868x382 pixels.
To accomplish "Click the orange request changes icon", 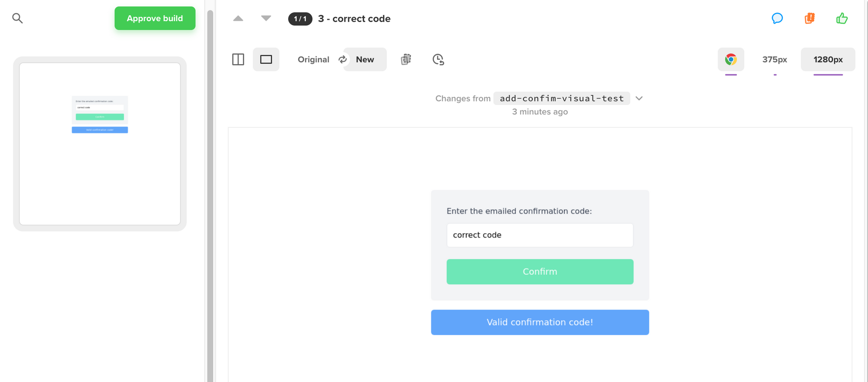I will point(809,18).
